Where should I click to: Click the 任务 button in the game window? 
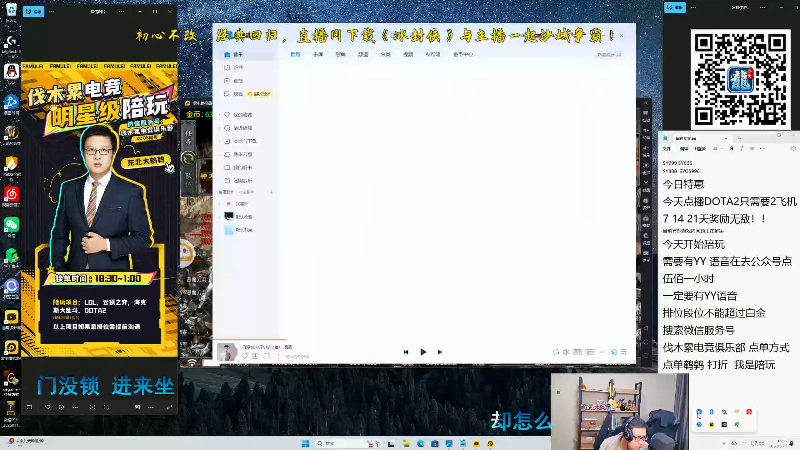pyautogui.click(x=188, y=137)
